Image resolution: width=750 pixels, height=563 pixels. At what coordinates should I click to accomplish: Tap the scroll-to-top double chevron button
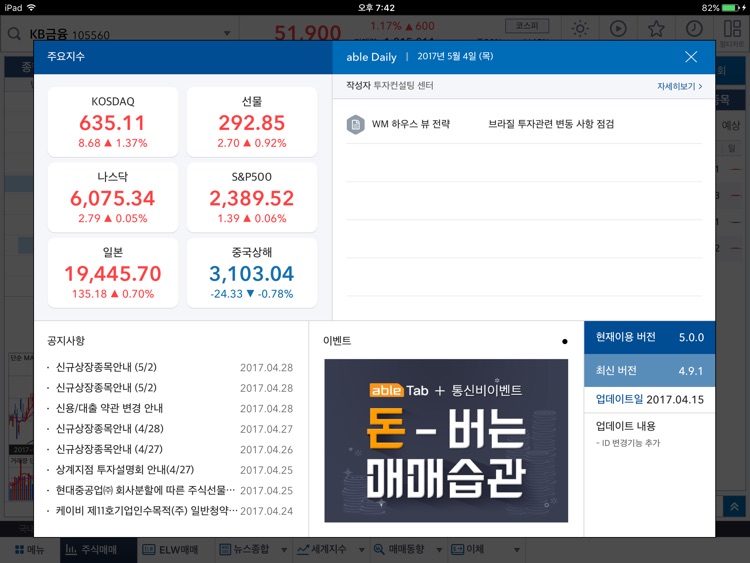pos(734,507)
